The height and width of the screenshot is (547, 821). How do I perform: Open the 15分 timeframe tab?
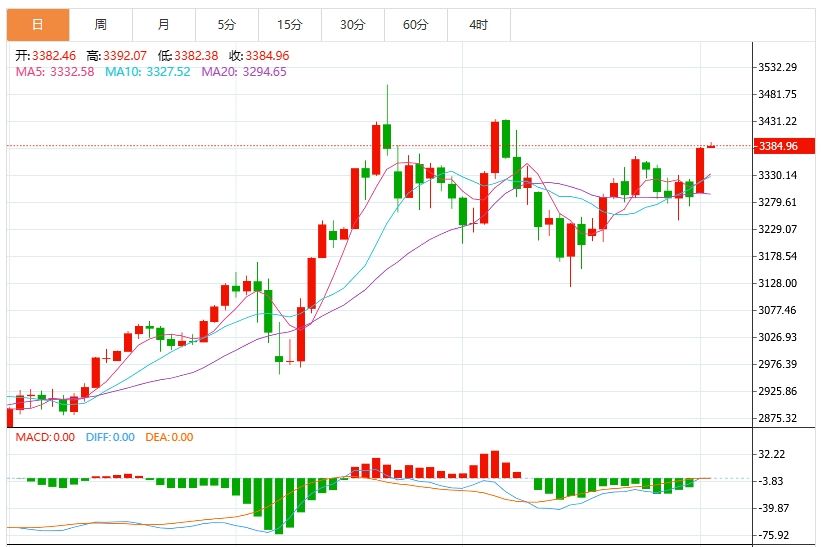290,25
